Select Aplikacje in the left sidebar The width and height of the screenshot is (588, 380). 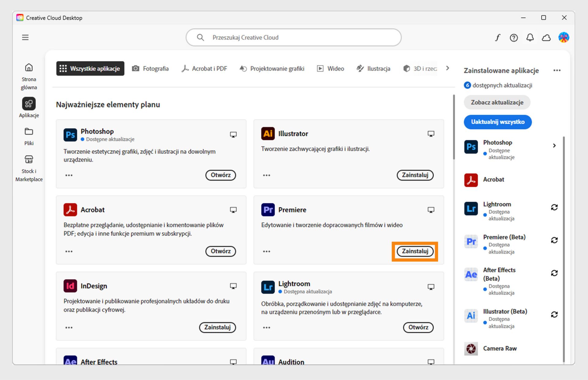coord(29,108)
